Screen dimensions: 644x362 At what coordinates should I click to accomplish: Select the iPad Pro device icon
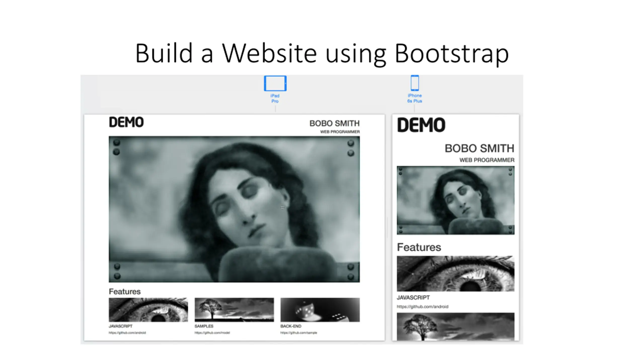(275, 83)
